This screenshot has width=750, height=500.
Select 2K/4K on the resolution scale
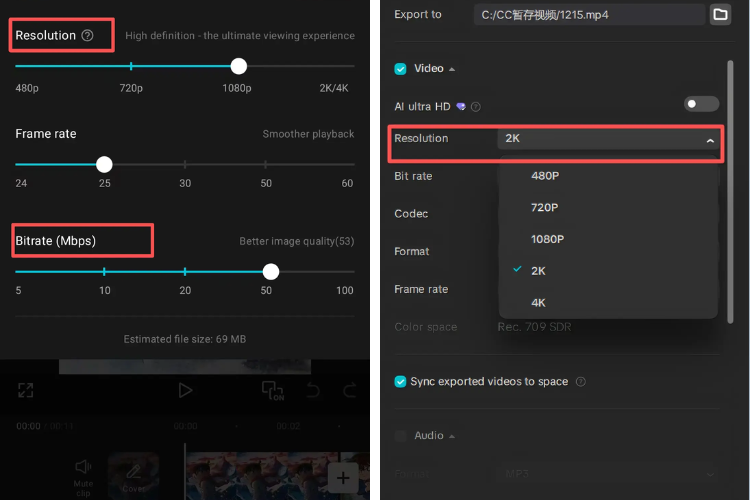click(x=334, y=88)
